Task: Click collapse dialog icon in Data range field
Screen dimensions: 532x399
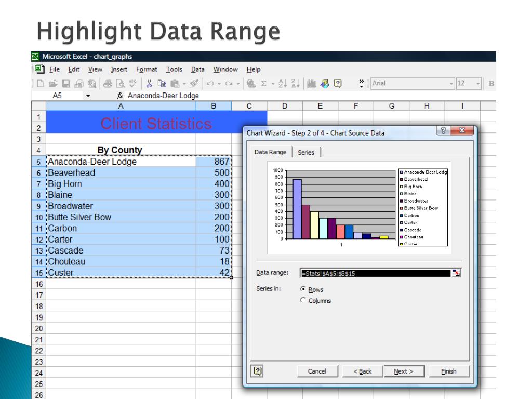Action: [457, 273]
